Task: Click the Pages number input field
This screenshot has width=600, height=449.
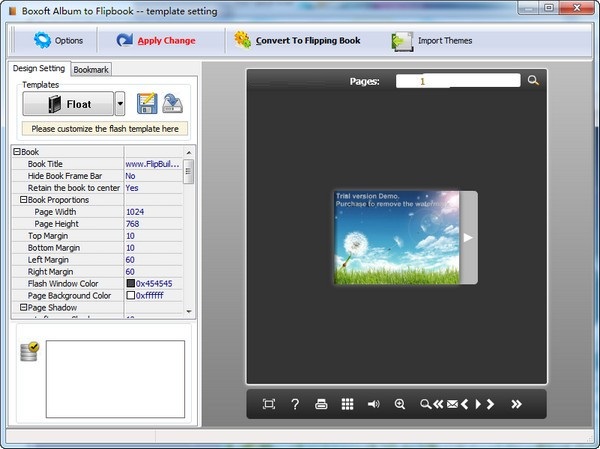Action: tap(458, 81)
